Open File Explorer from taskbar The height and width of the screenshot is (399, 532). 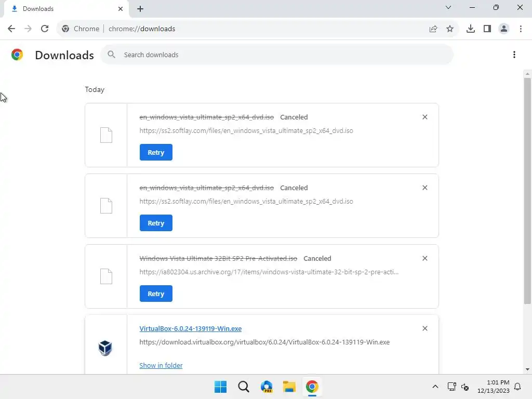pyautogui.click(x=289, y=387)
